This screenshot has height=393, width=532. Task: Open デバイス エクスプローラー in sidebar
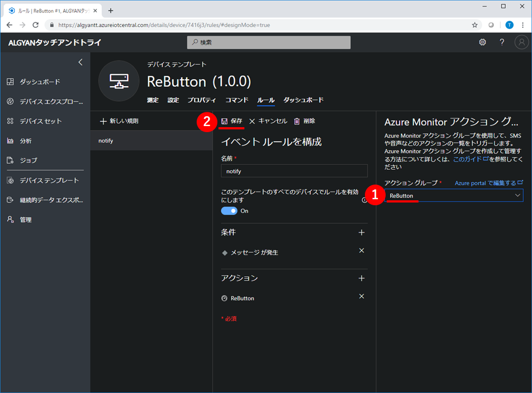pos(45,102)
